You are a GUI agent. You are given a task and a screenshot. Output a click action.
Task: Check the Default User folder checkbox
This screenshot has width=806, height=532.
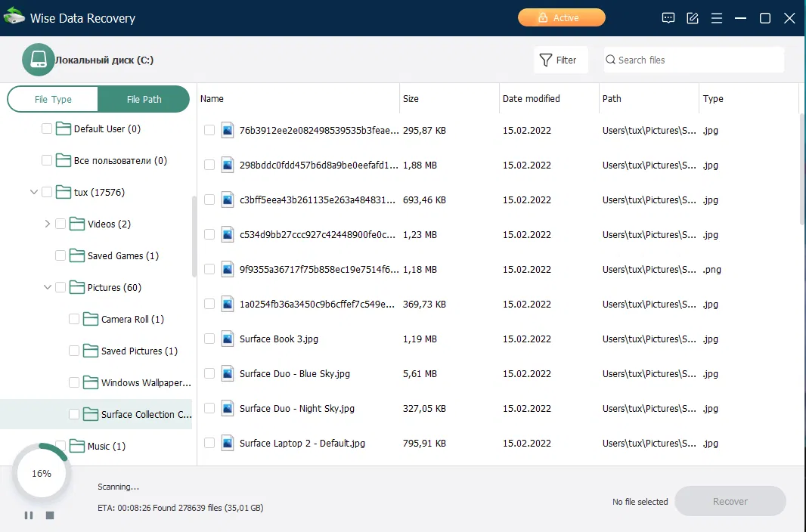pyautogui.click(x=47, y=128)
